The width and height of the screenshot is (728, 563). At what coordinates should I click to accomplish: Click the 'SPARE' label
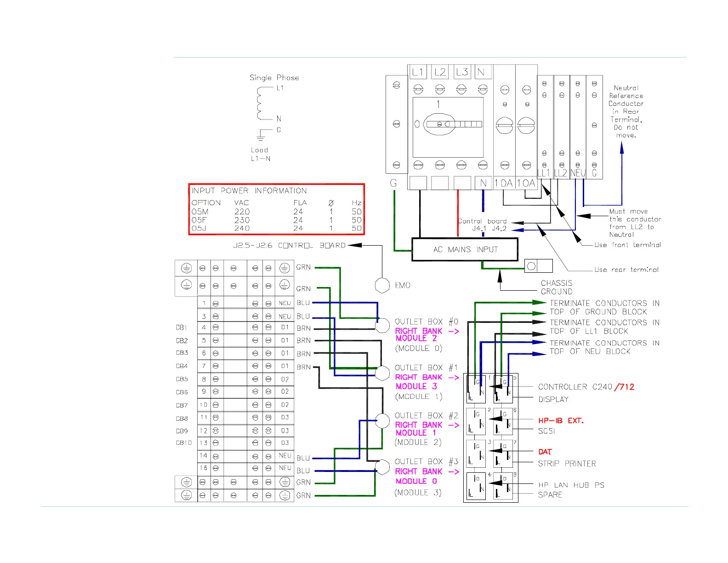tap(550, 494)
